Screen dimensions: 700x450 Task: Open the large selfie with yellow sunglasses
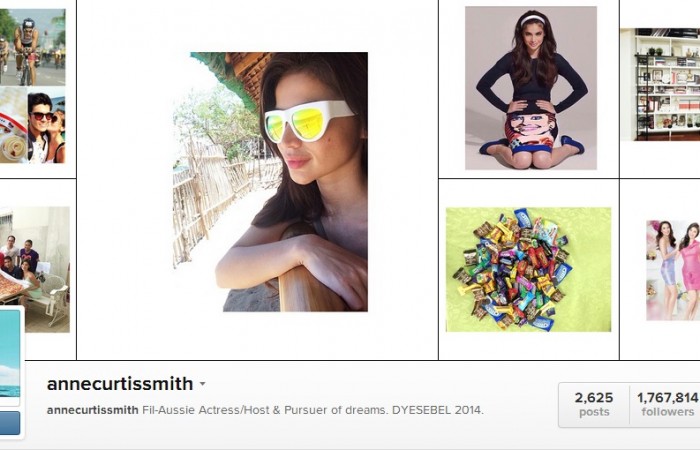tap(271, 182)
